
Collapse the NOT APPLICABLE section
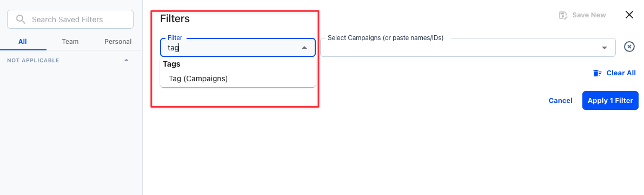[127, 61]
